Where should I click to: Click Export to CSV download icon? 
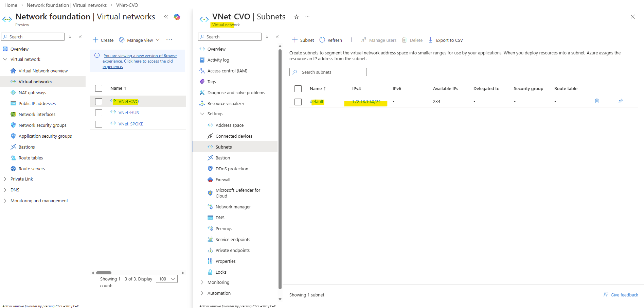coord(431,40)
